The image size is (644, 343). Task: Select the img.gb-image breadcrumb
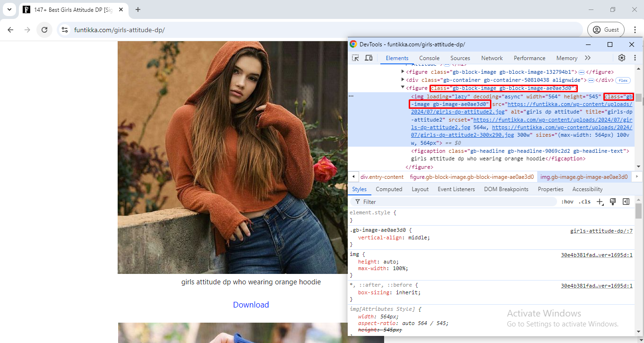(584, 177)
